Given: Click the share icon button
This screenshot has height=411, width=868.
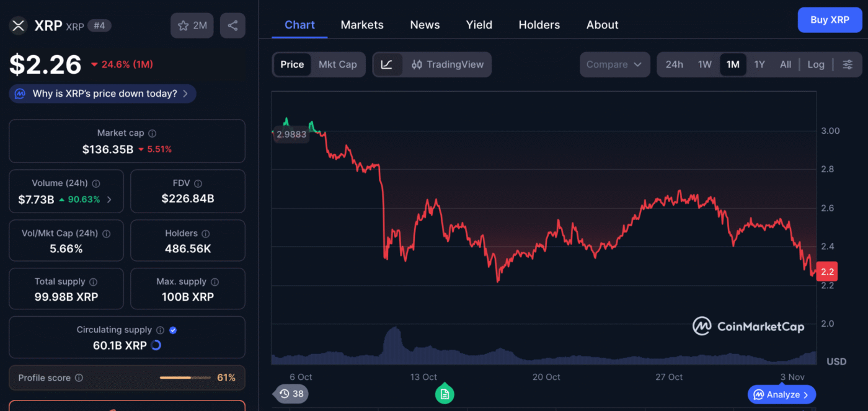Looking at the screenshot, I should 232,25.
